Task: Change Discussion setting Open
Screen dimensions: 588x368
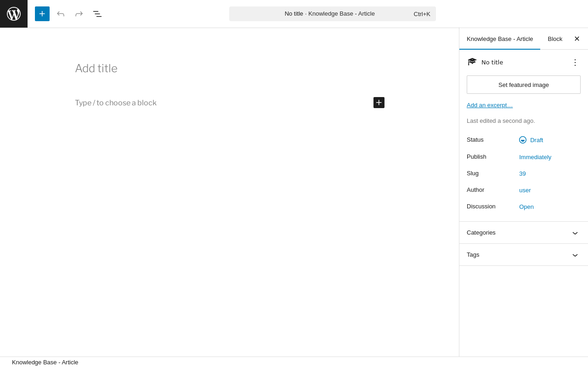Action: pyautogui.click(x=526, y=207)
